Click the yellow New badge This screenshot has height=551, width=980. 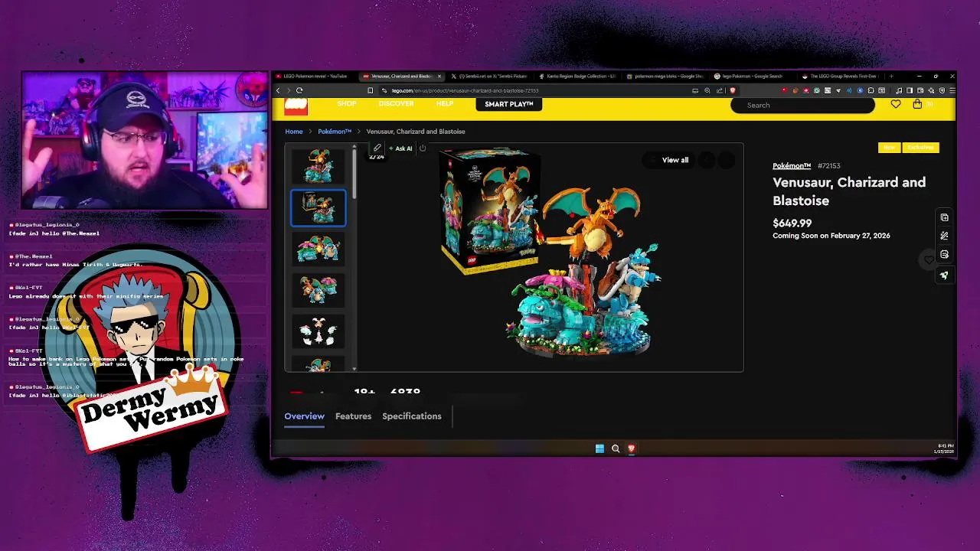click(890, 147)
